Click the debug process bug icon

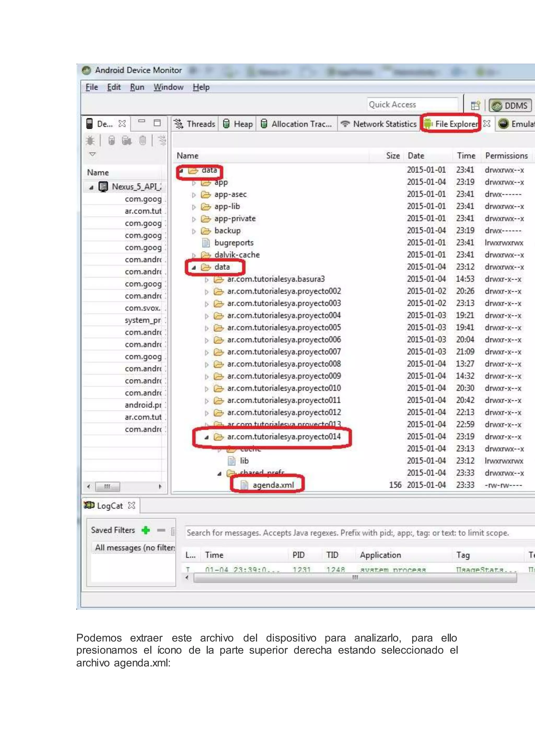coord(90,141)
